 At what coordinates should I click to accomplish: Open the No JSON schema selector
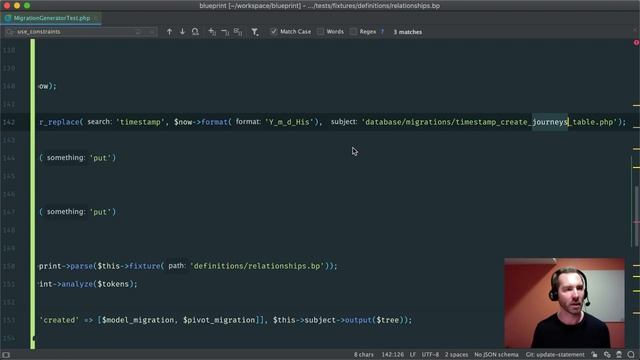click(x=496, y=355)
